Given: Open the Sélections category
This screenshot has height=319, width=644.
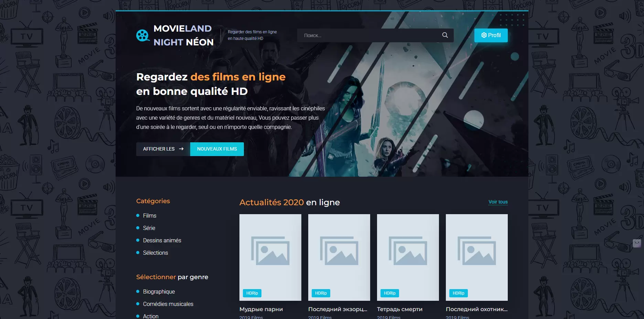Looking at the screenshot, I should coord(155,253).
